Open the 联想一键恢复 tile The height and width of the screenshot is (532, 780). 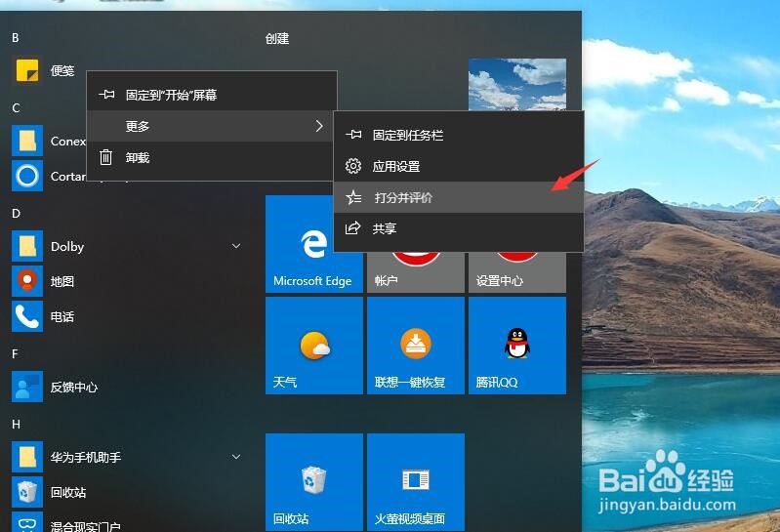pyautogui.click(x=416, y=346)
